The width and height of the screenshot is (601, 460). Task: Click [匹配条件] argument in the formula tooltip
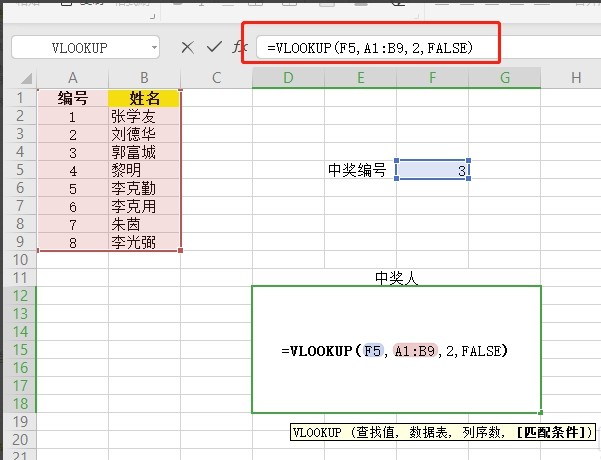click(x=550, y=432)
